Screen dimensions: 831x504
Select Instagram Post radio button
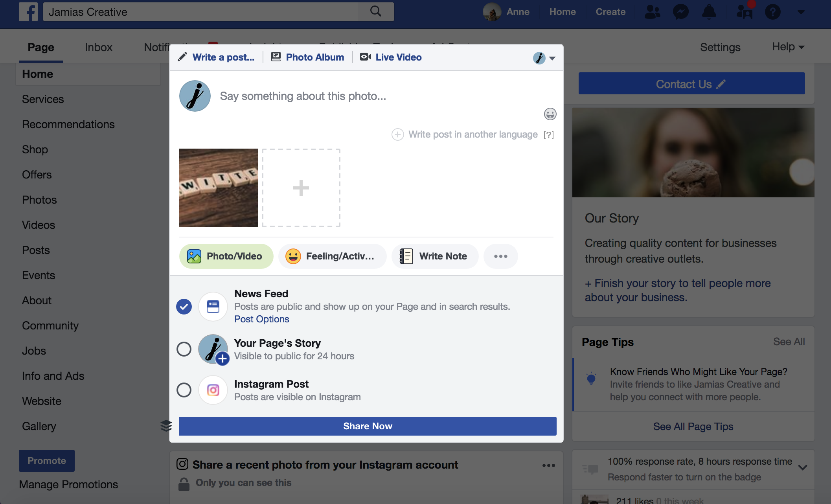click(x=184, y=390)
